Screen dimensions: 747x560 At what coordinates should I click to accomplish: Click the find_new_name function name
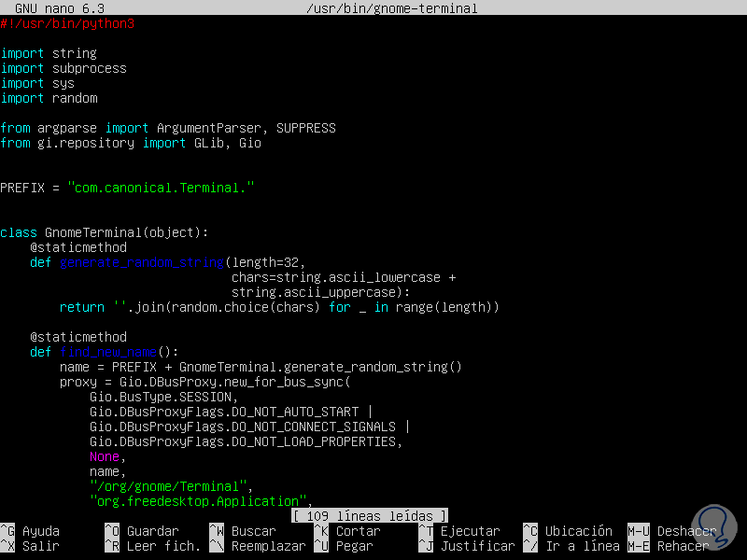[108, 352]
